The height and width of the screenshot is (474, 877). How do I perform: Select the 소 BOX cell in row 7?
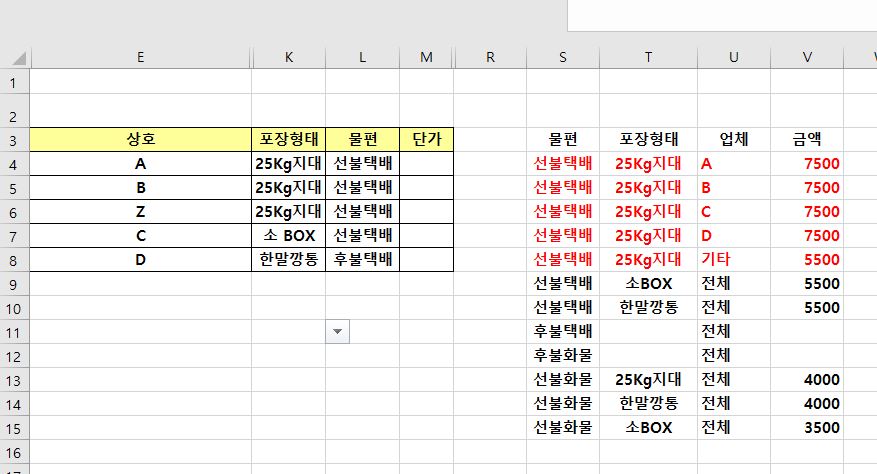point(288,236)
